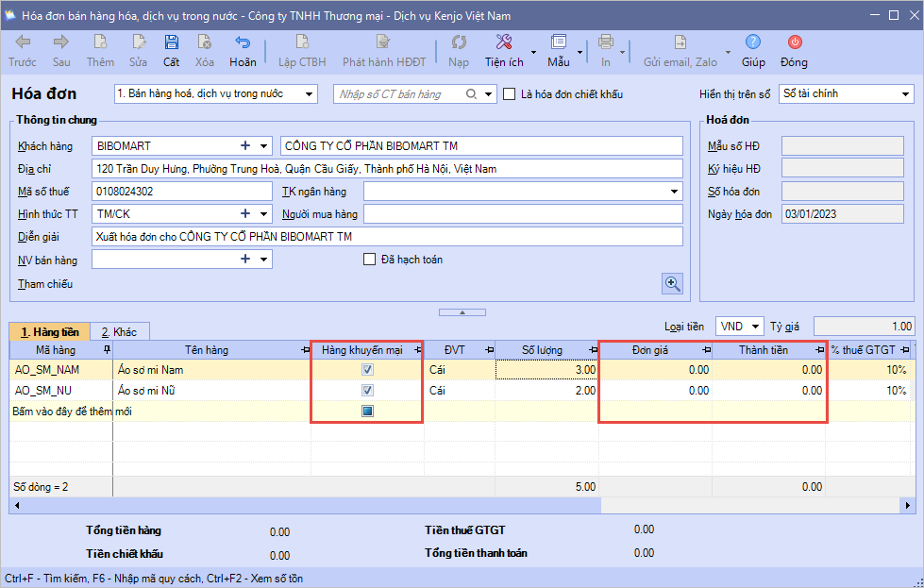Open the Giúp help icon

[x=752, y=42]
